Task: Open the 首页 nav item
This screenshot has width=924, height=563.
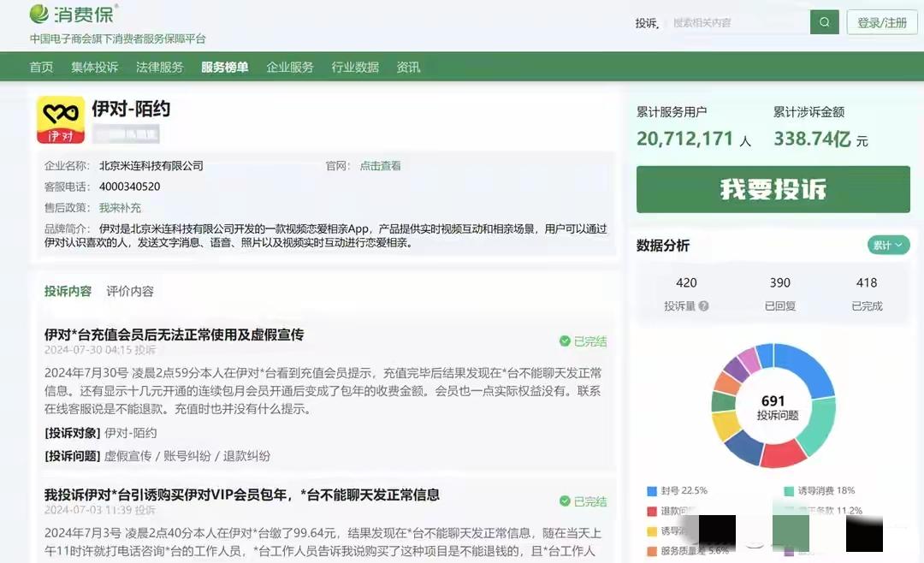Action: pyautogui.click(x=41, y=68)
